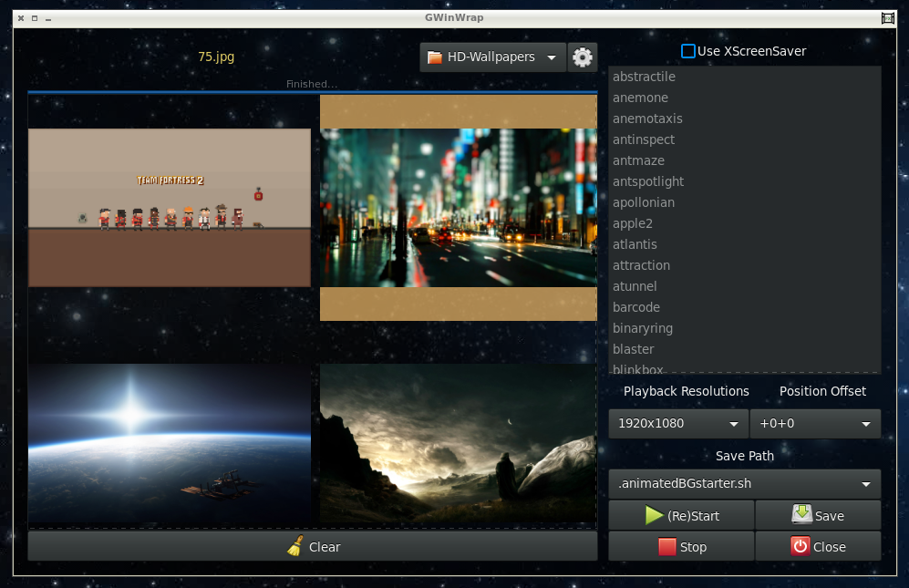Click the blue loading progress bar
This screenshot has width=909, height=588.
(x=313, y=92)
